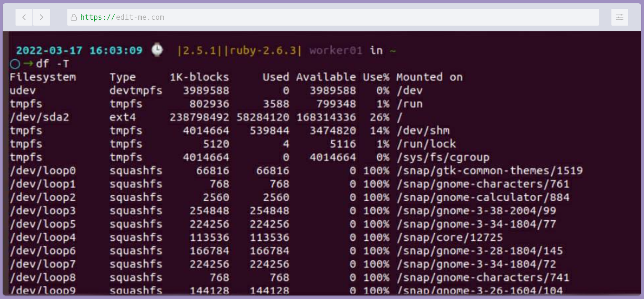Click the /dev/loop5 filesystem entry
This screenshot has width=644, height=299.
pyautogui.click(x=43, y=224)
